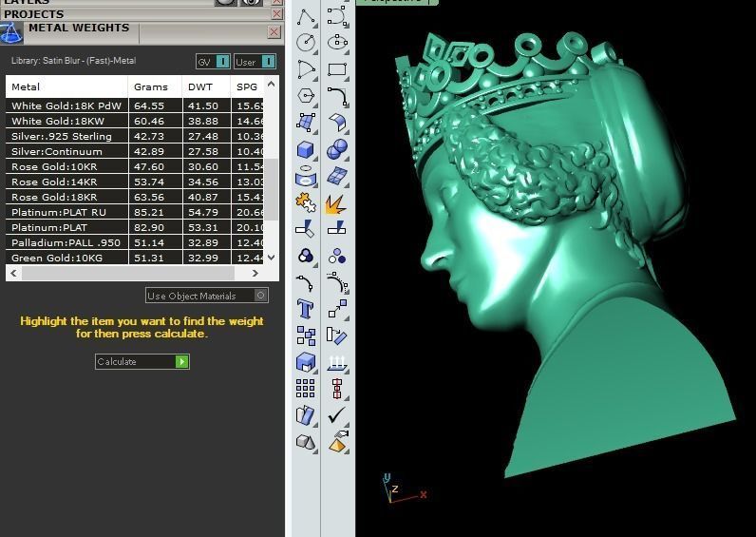This screenshot has width=756, height=537.
Task: Select the Rose Gold:10KR row
Action: tap(135, 166)
